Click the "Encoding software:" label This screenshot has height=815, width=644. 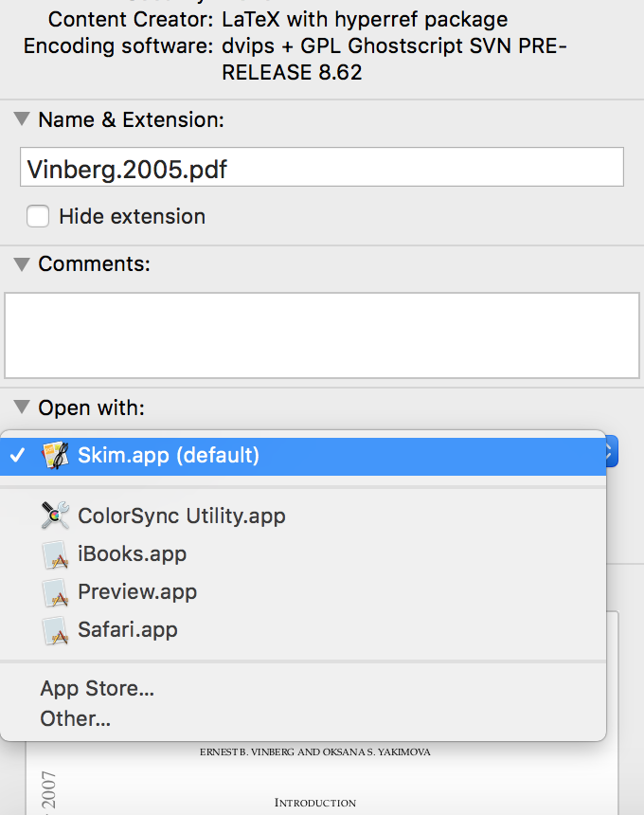(118, 45)
